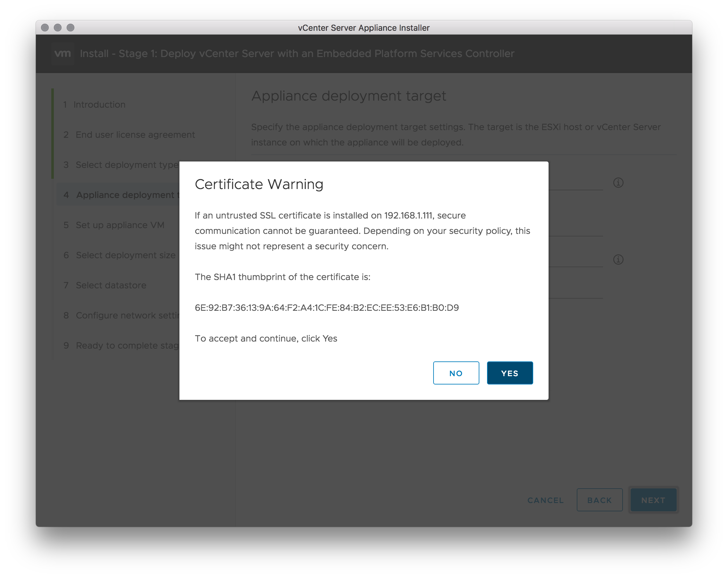Click 'The SHA1 thumbprint of the certificate is:' text

282,277
